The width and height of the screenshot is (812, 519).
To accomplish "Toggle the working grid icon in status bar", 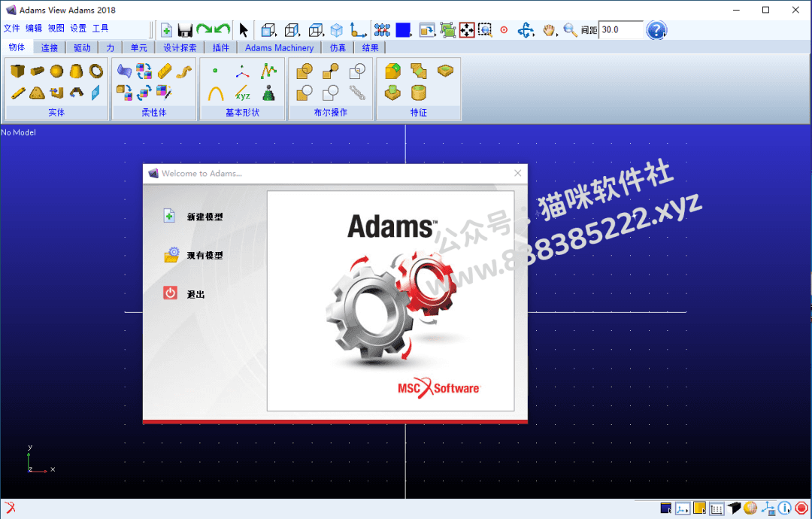I will tap(717, 508).
